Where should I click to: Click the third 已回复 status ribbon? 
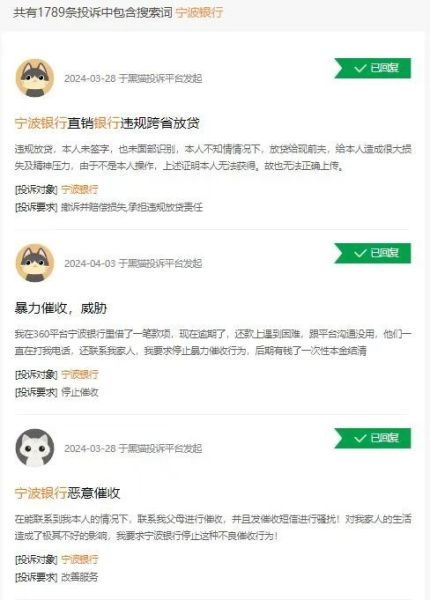[x=373, y=438]
